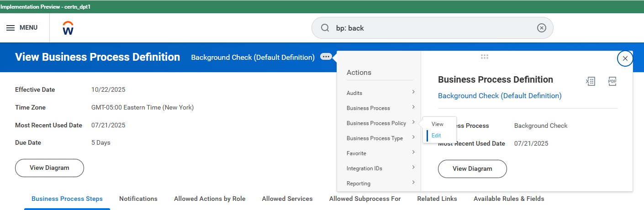The height and width of the screenshot is (210, 644).
Task: Click the popup 'Business Process Definition' heading
Action: [x=496, y=80]
